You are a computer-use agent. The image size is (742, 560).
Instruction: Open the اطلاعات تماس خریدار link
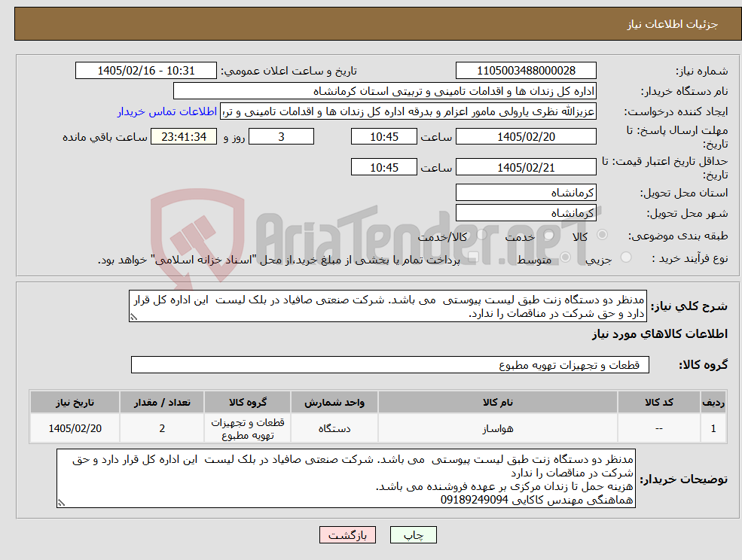click(x=167, y=111)
